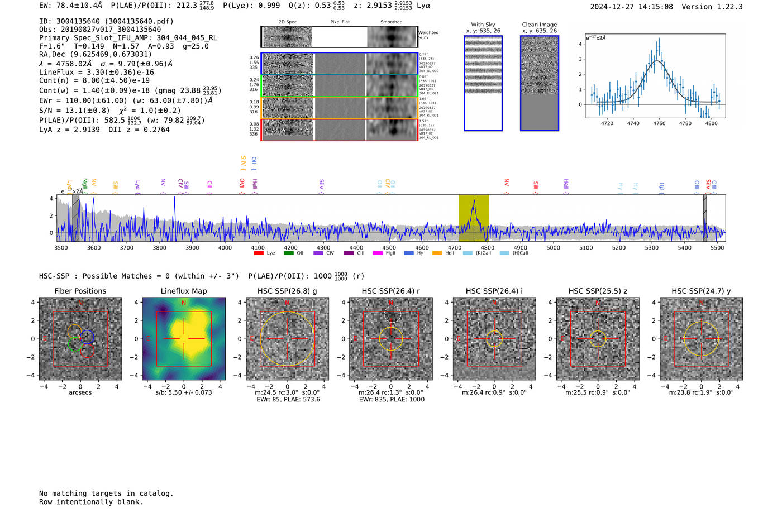
Task: Click the green OII legend swatch
Action: click(x=288, y=253)
